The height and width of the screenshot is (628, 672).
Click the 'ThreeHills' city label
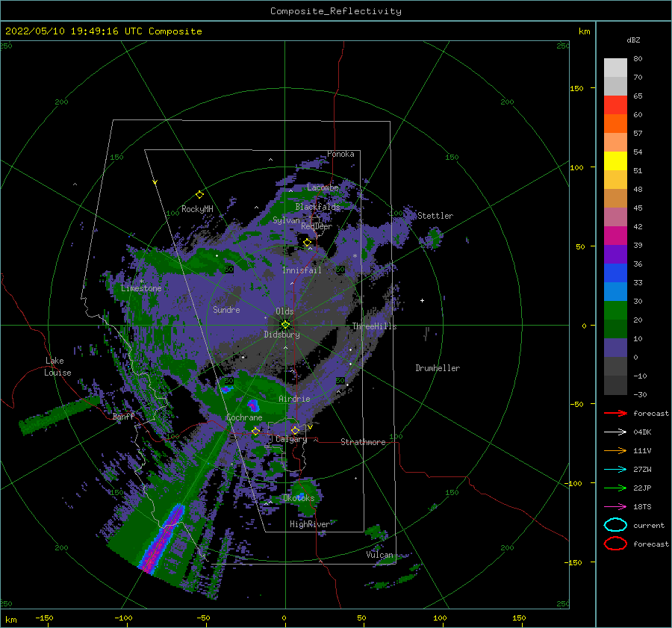[375, 326]
